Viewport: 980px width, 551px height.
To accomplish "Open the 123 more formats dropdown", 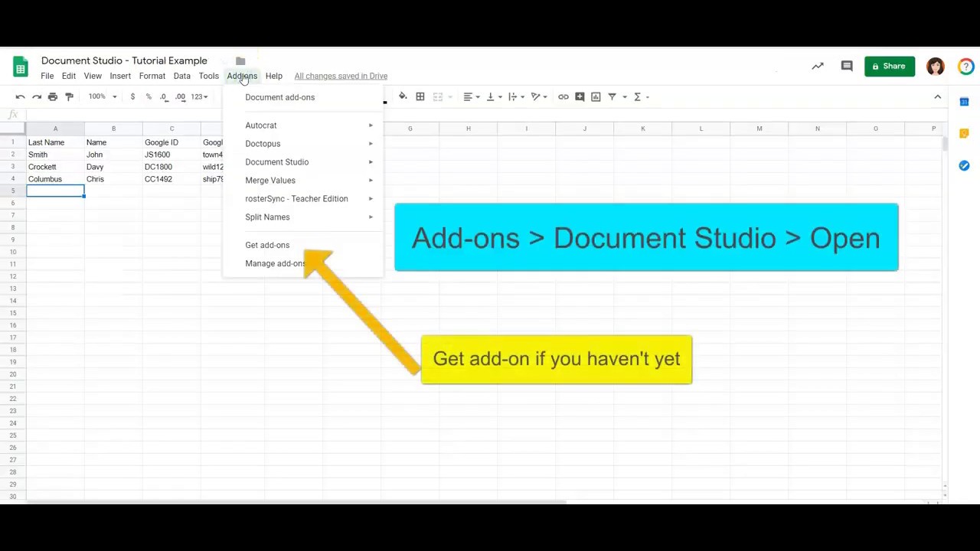I will point(199,96).
